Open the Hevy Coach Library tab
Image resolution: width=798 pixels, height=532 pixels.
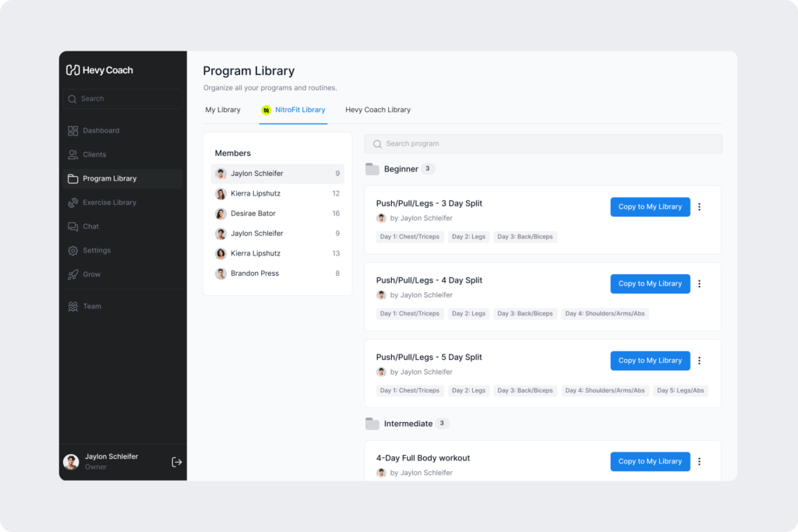pyautogui.click(x=377, y=110)
